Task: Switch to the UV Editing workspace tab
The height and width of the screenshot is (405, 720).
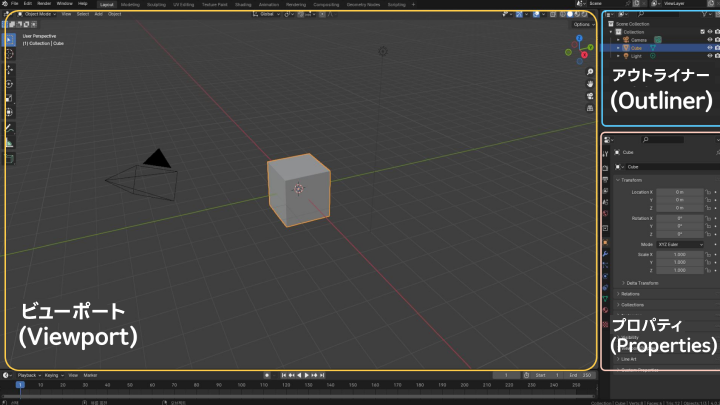Action: coord(183,5)
